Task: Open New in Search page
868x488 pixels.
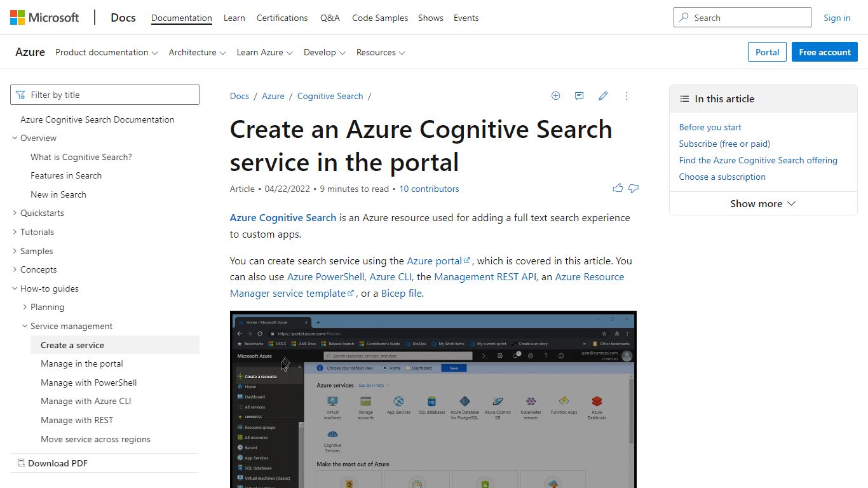Action: 58,194
